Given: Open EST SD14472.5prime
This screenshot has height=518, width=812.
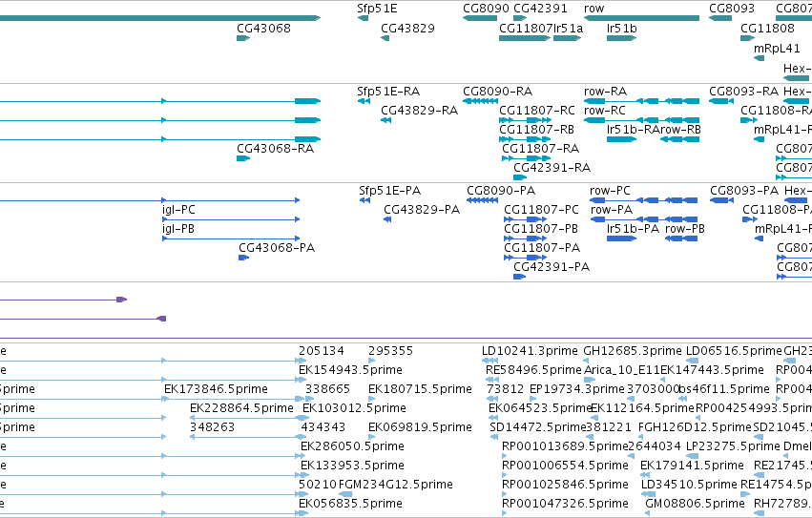Looking at the screenshot, I should pyautogui.click(x=537, y=428).
